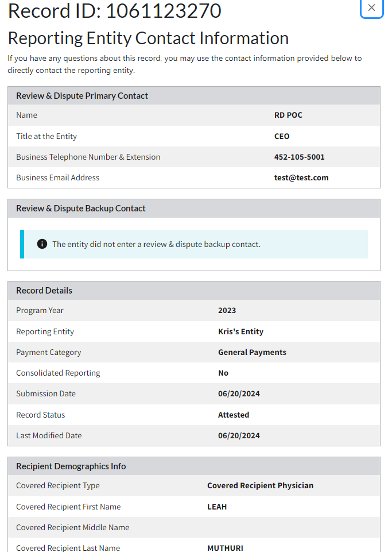Image resolution: width=392 pixels, height=552 pixels.
Task: Select the CEO title value
Action: (282, 136)
